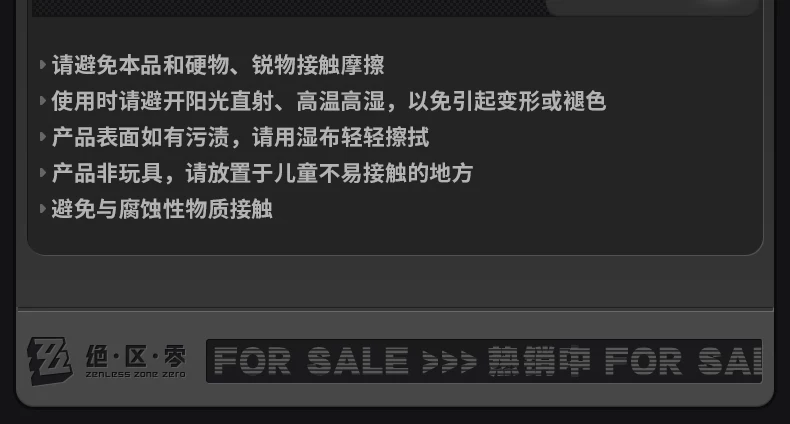Select the line 避免与腐蚀性物质接触

(162, 209)
